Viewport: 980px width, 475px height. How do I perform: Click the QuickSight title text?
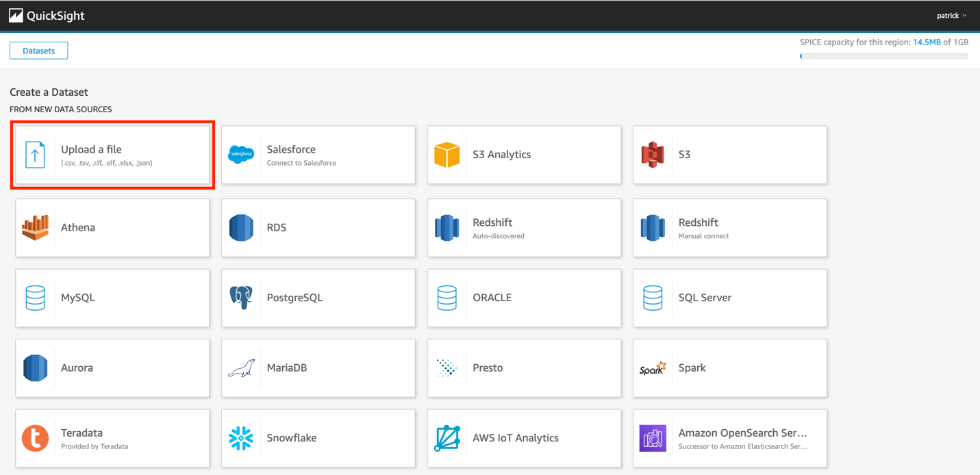pos(55,16)
